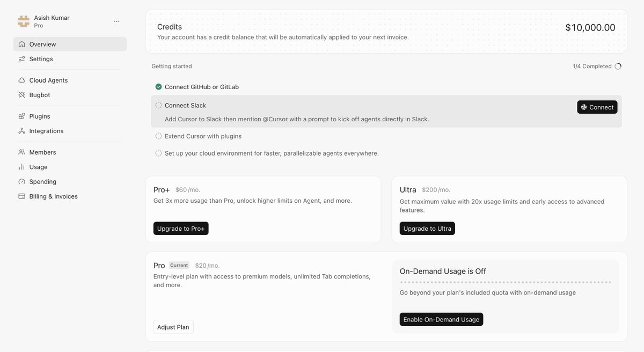
Task: Click the Upgrade to Ultra button
Action: click(427, 229)
